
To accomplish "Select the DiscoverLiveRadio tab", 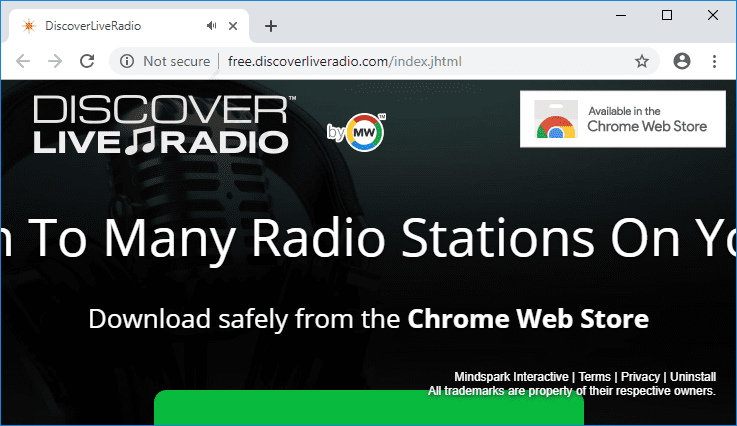I will tap(110, 25).
